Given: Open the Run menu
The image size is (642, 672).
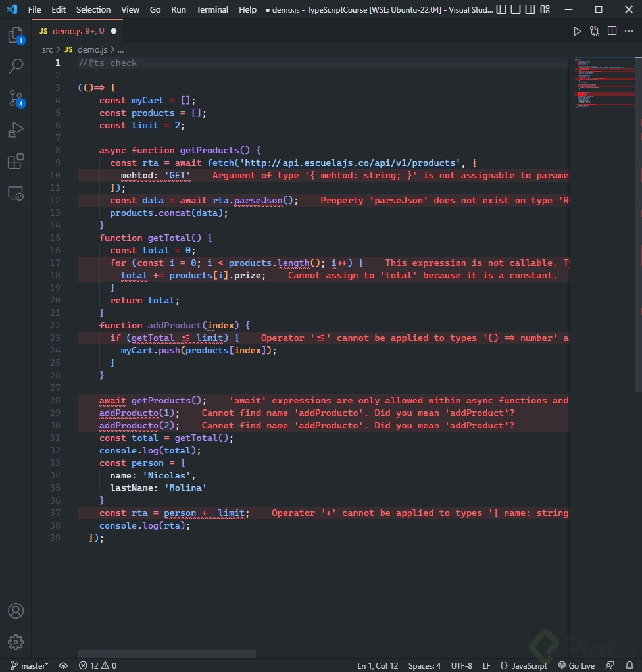Looking at the screenshot, I should coord(179,9).
